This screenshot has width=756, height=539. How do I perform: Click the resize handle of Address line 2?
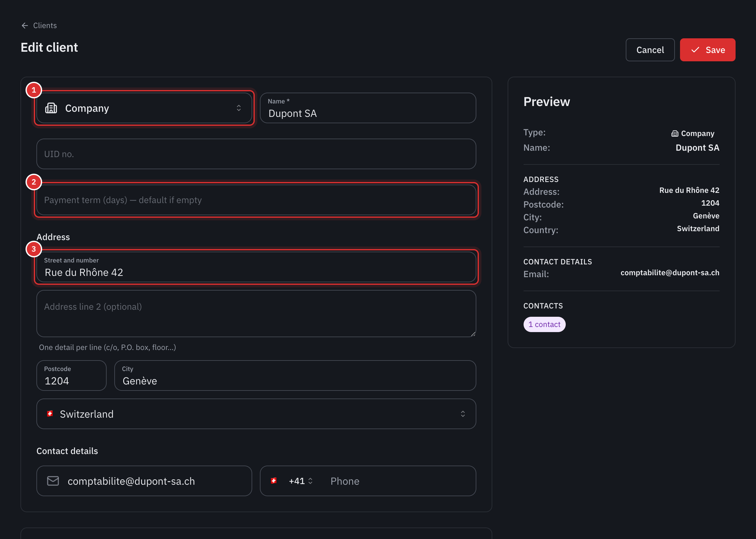tap(473, 334)
